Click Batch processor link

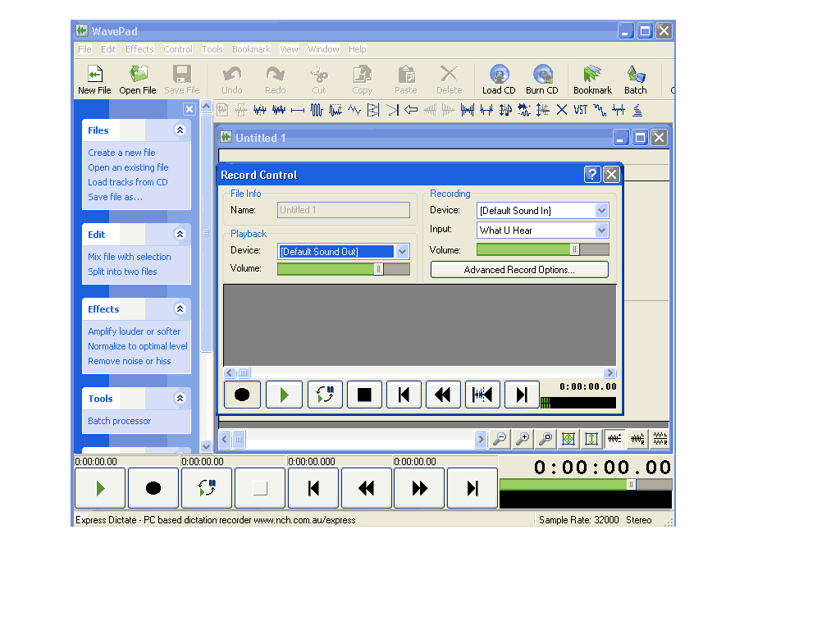click(x=120, y=421)
